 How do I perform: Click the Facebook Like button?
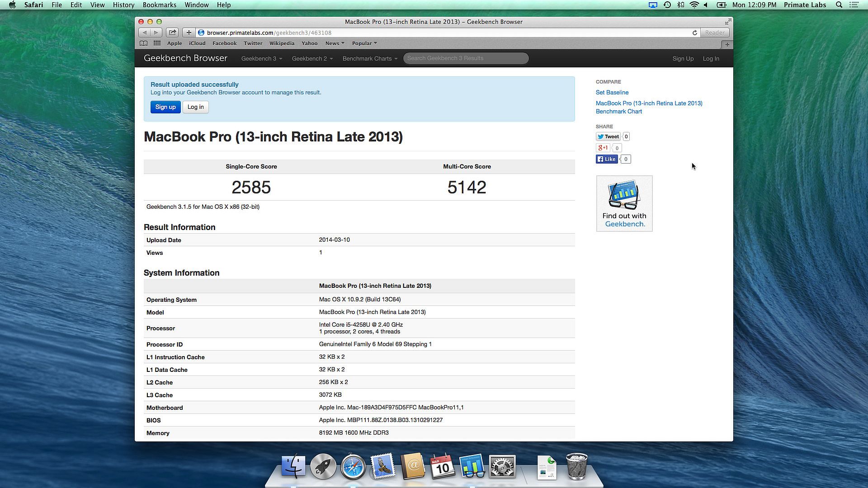tap(607, 159)
